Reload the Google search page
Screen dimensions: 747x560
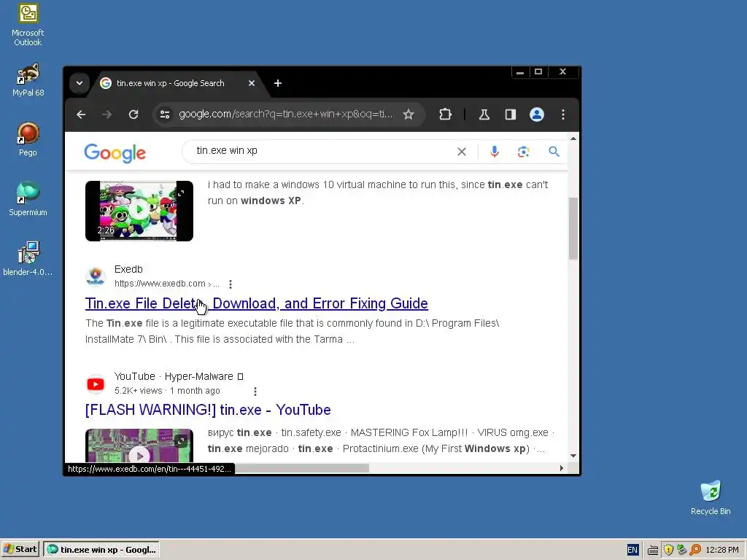pos(133,114)
